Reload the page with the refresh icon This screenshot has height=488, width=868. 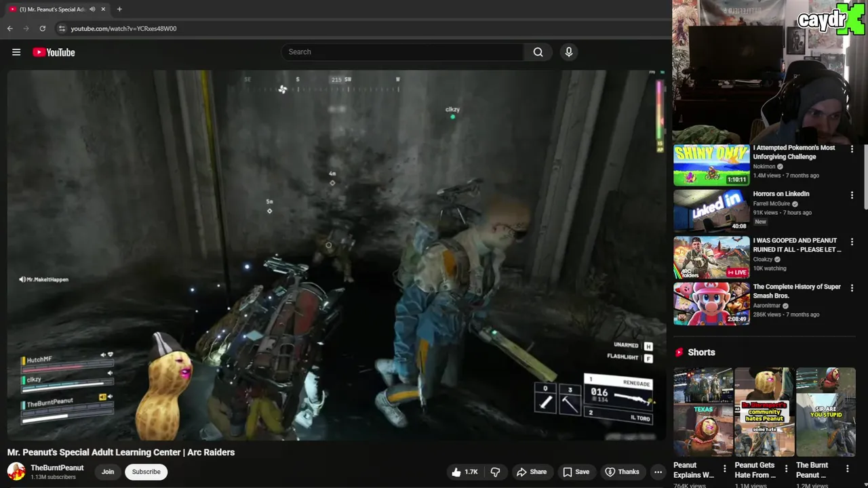click(42, 28)
